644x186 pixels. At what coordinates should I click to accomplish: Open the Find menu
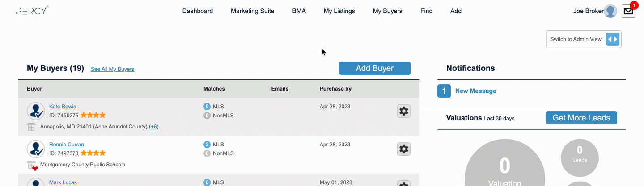point(427,11)
